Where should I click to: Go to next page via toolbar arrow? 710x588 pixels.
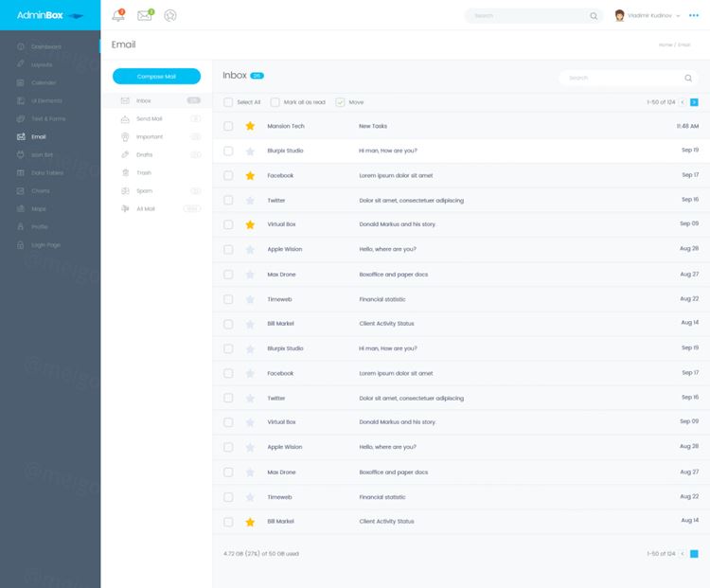click(694, 102)
